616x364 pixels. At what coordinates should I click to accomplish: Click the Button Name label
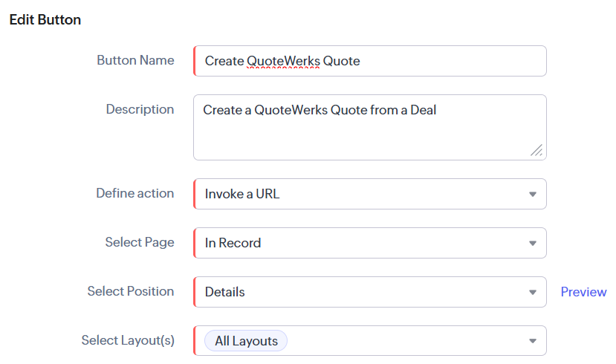coord(135,60)
